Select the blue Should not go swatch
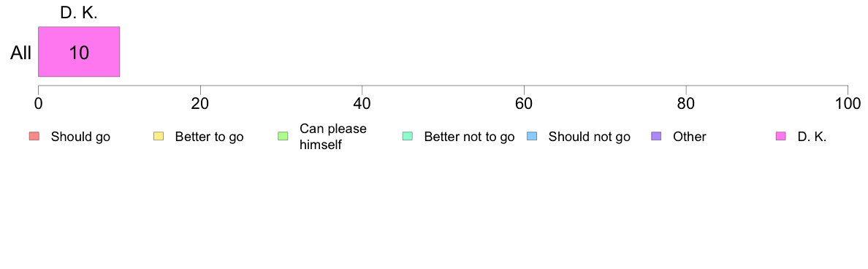 531,136
